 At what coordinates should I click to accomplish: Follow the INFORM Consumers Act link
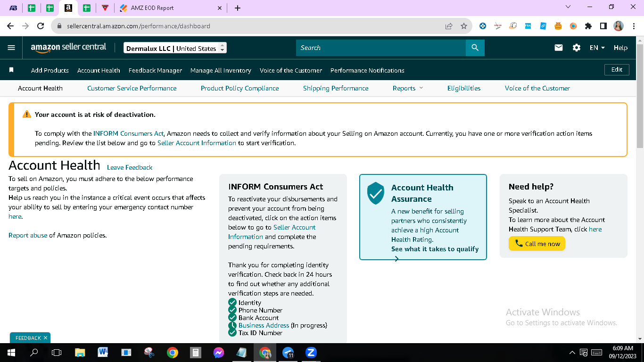pyautogui.click(x=128, y=133)
